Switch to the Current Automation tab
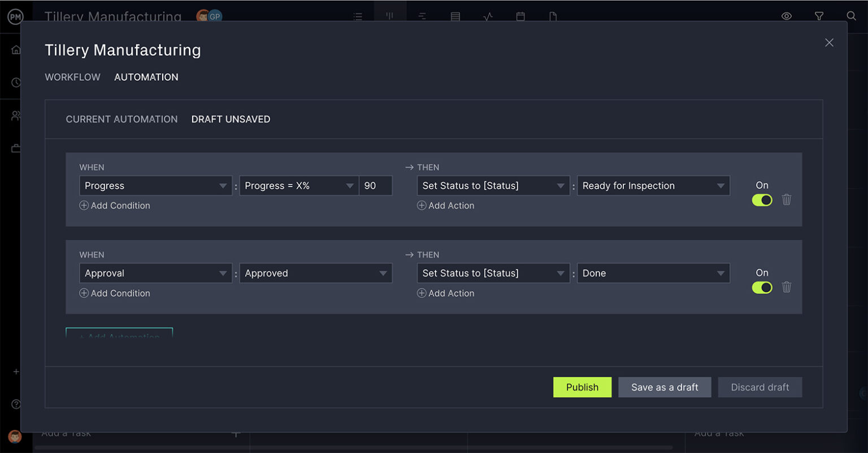Screen dimensions: 868x453 (x=121, y=119)
